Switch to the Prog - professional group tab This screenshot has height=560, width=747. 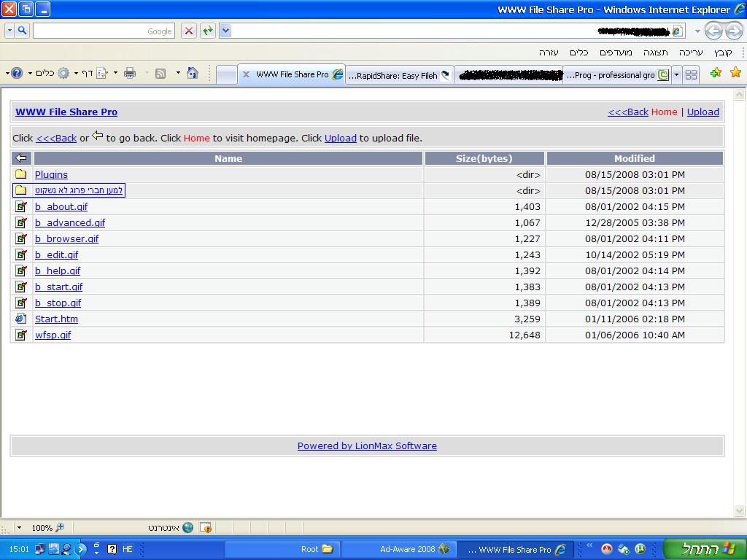617,75
